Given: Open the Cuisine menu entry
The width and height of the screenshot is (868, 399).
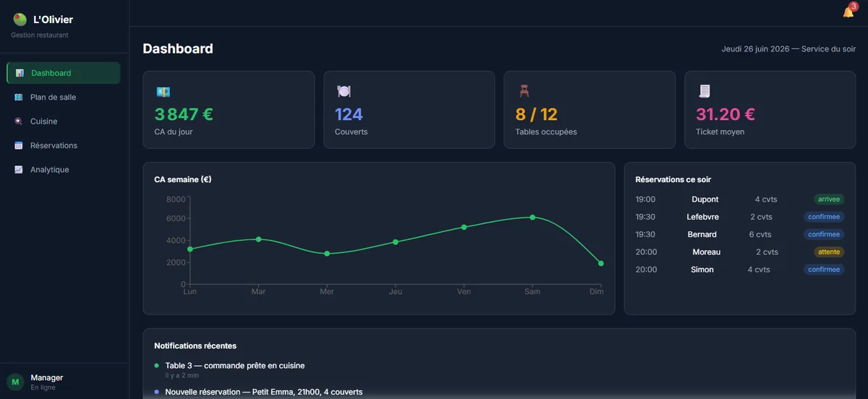Looking at the screenshot, I should click(64, 121).
